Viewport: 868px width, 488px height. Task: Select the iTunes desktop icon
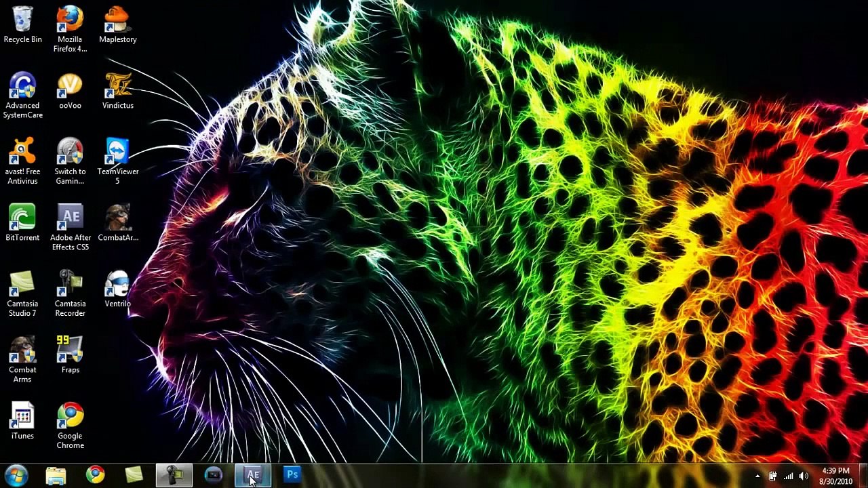22,421
